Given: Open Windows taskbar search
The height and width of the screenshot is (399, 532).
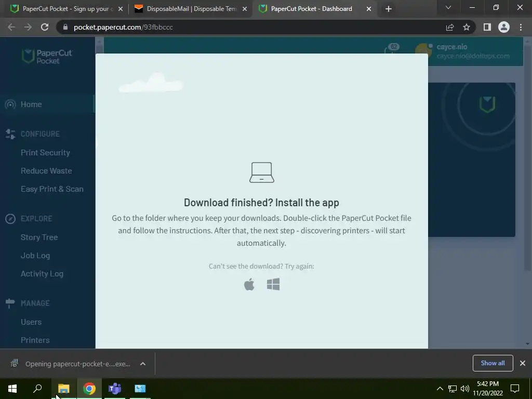Looking at the screenshot, I should [x=37, y=389].
